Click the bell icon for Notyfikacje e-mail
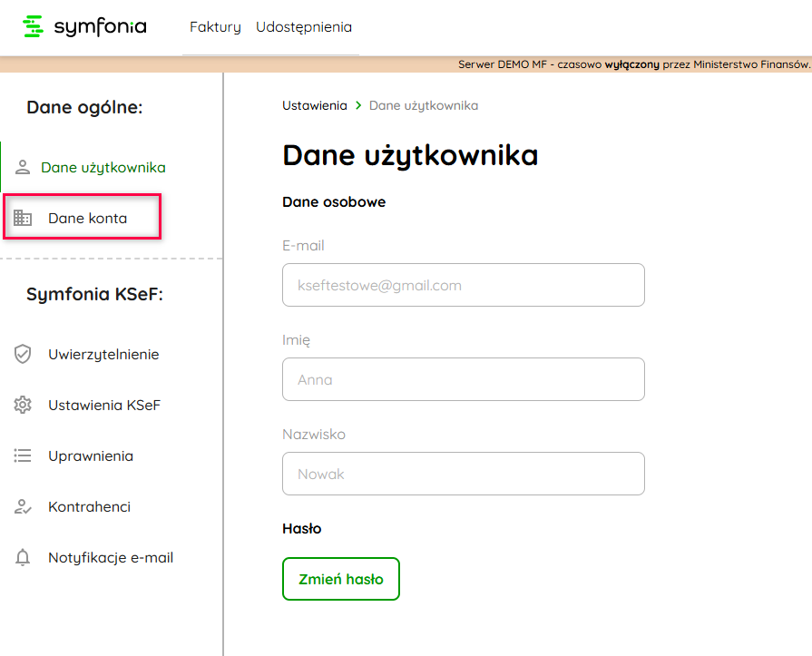 pyautogui.click(x=23, y=558)
